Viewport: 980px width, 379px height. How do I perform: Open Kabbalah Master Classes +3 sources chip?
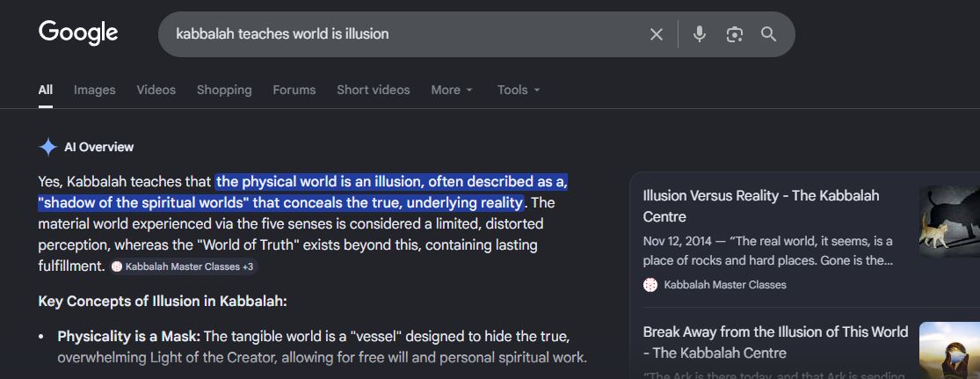coord(184,266)
